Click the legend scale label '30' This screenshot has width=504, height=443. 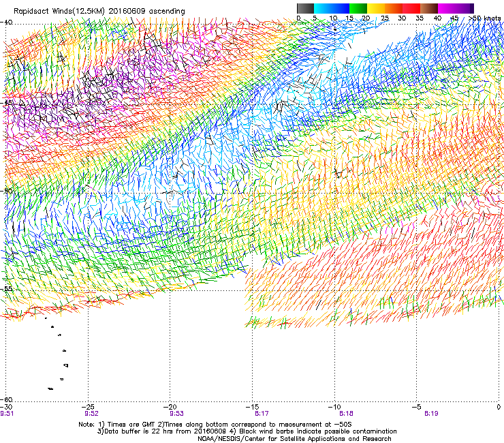[402, 18]
